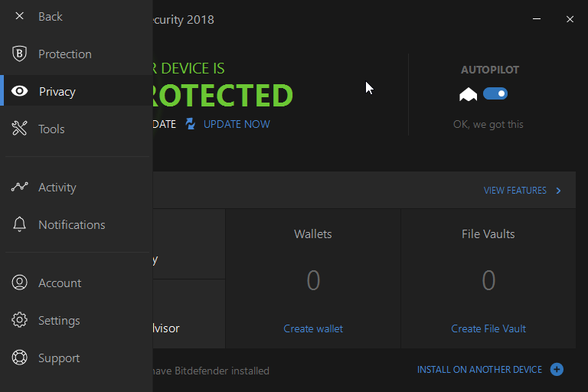Click the Notifications bell icon
Viewport: 588px width, 392px height.
[x=19, y=224]
